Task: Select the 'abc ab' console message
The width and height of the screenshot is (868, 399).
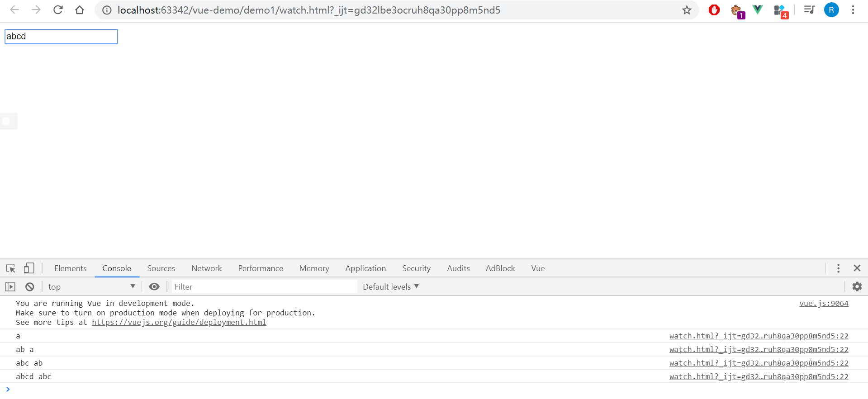Action: coord(29,363)
